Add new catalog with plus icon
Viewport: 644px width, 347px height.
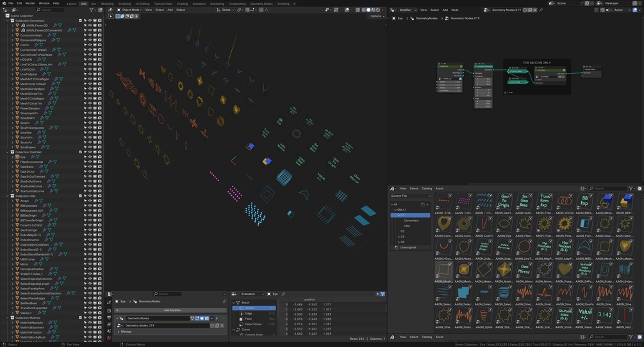(427, 205)
